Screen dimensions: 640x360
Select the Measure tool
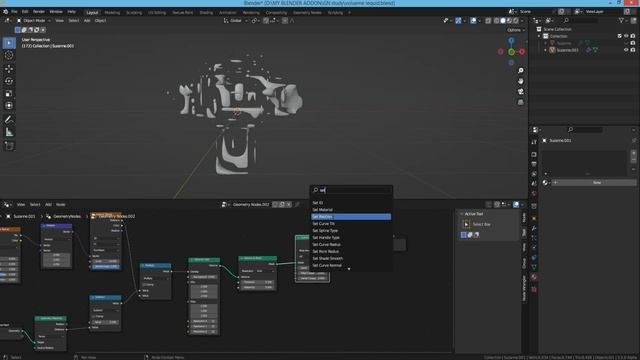click(9, 132)
